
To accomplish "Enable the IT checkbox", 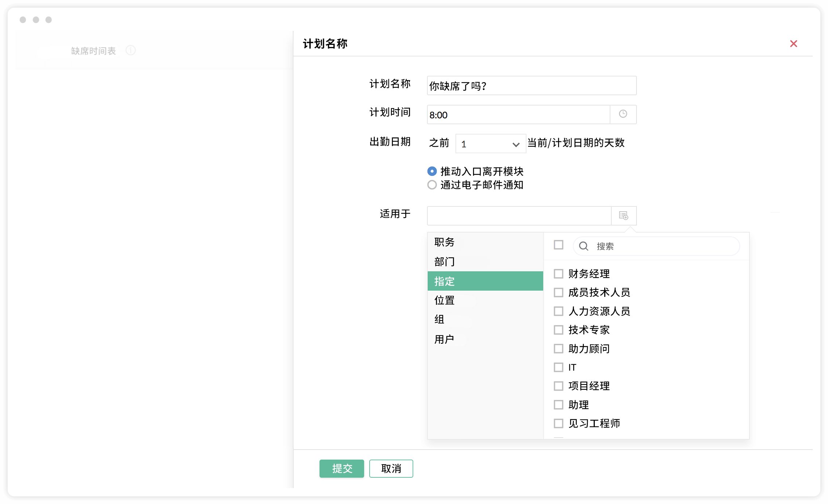I will [558, 367].
